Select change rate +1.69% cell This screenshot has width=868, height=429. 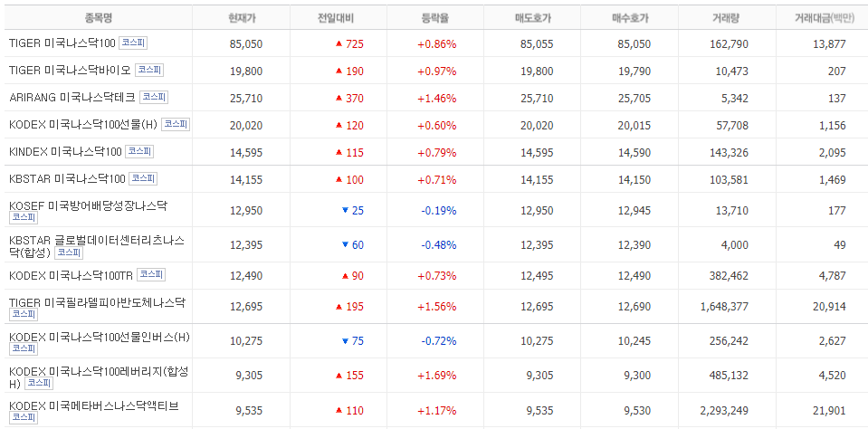437,376
